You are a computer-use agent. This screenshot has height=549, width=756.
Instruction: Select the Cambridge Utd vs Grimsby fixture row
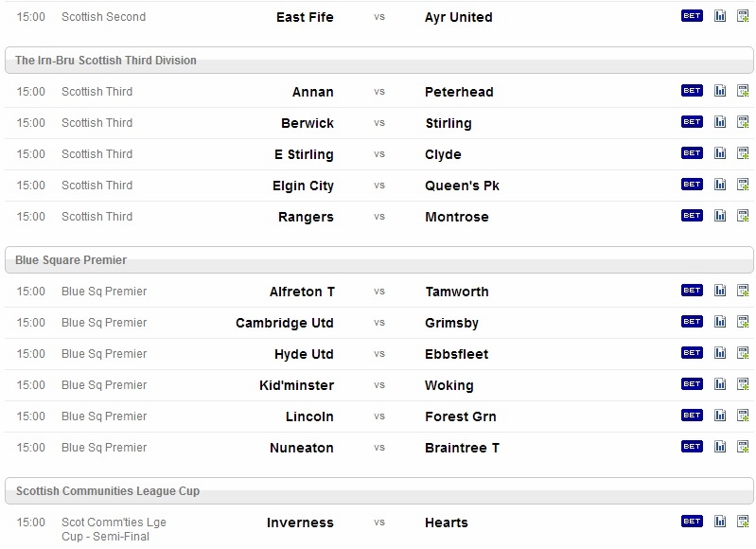pos(379,323)
